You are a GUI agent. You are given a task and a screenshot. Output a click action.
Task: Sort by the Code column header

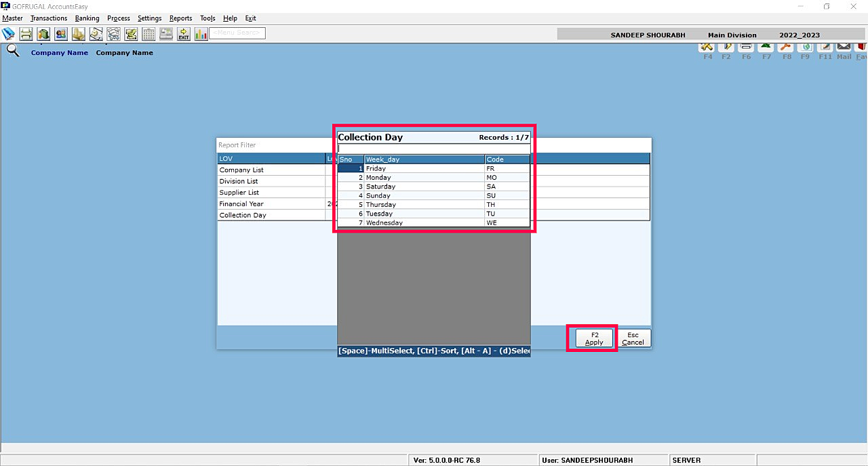pyautogui.click(x=507, y=159)
